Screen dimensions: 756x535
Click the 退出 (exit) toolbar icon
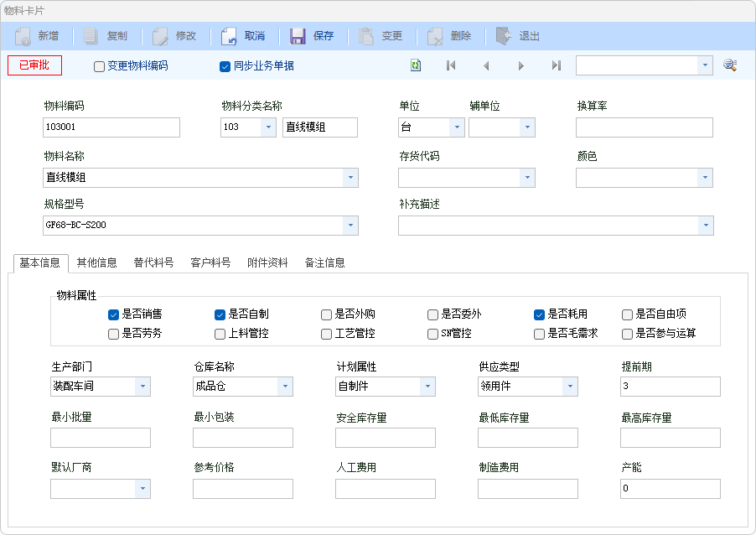tap(504, 36)
